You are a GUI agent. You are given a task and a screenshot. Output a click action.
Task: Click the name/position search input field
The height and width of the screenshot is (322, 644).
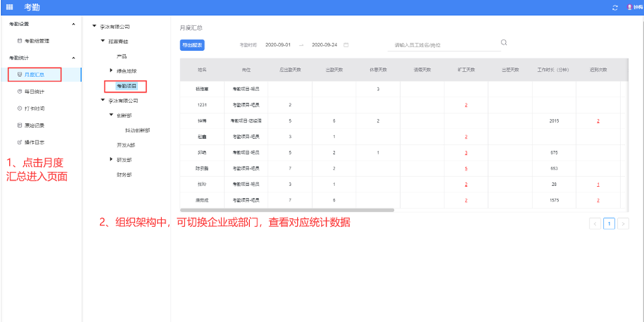coord(440,45)
